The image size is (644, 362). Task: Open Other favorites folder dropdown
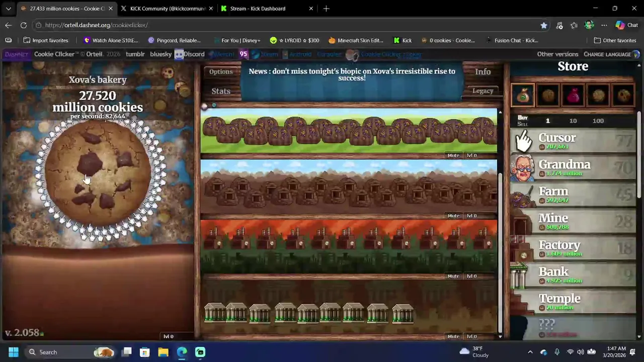click(x=614, y=40)
